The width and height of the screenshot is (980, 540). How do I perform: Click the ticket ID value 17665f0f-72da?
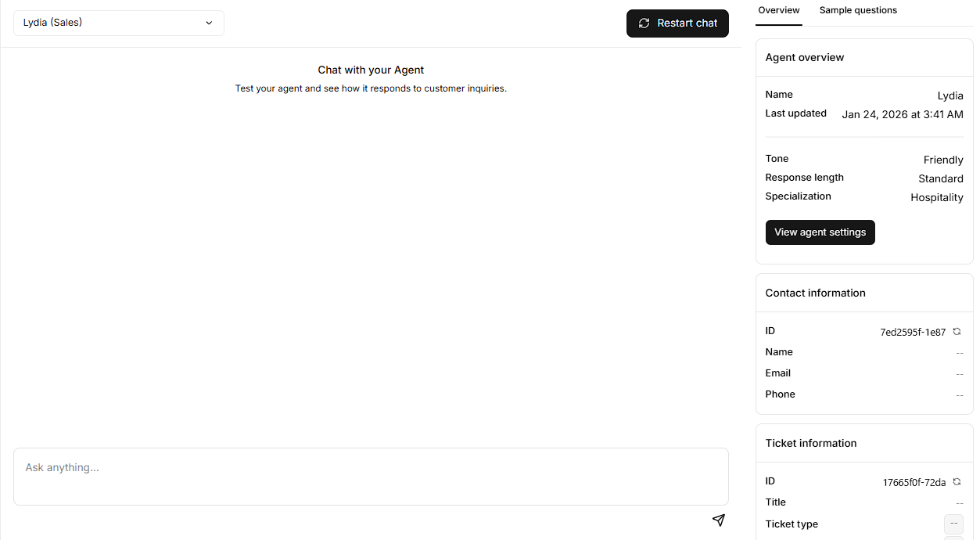pos(914,483)
